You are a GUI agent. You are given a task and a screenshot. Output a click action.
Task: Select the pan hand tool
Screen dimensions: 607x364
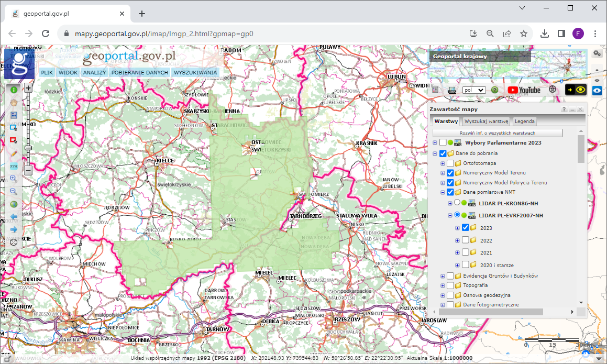click(x=14, y=102)
